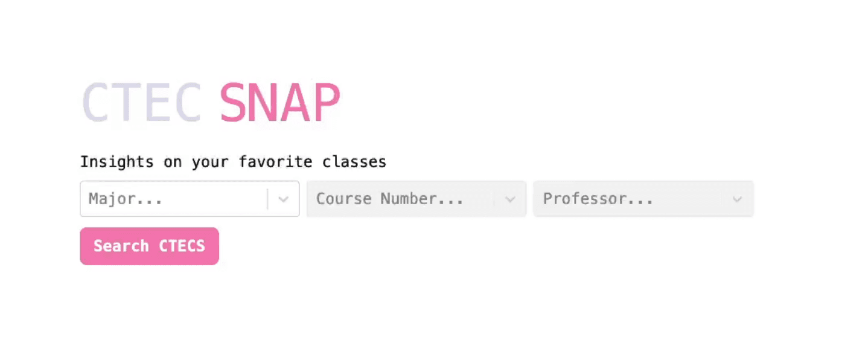868x354 pixels.
Task: Click the vertical divider inside the Major box
Action: pyautogui.click(x=267, y=199)
